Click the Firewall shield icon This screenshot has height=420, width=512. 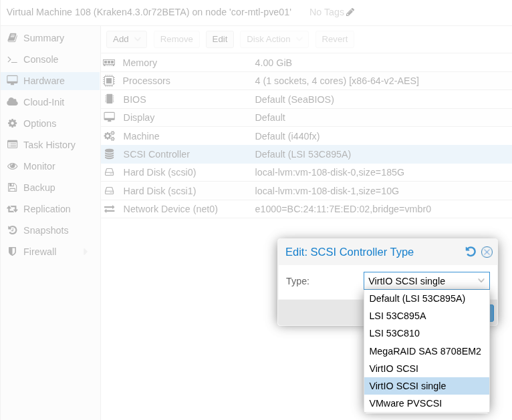(12, 252)
